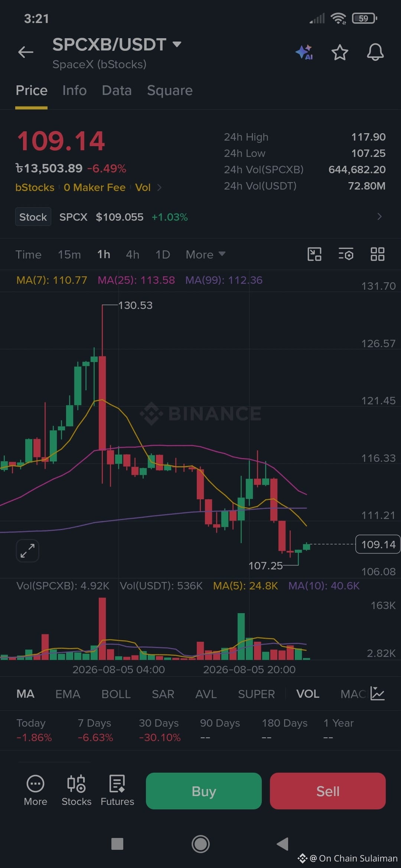The width and height of the screenshot is (401, 868).
Task: Add SPCXB/USDT to favorites with star
Action: (340, 52)
